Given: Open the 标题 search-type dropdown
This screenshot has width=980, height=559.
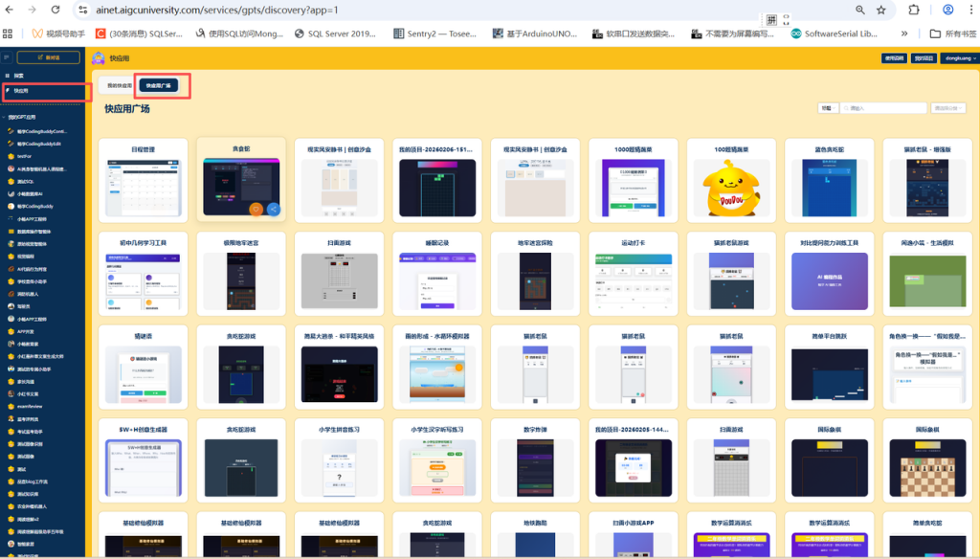Looking at the screenshot, I should click(829, 108).
